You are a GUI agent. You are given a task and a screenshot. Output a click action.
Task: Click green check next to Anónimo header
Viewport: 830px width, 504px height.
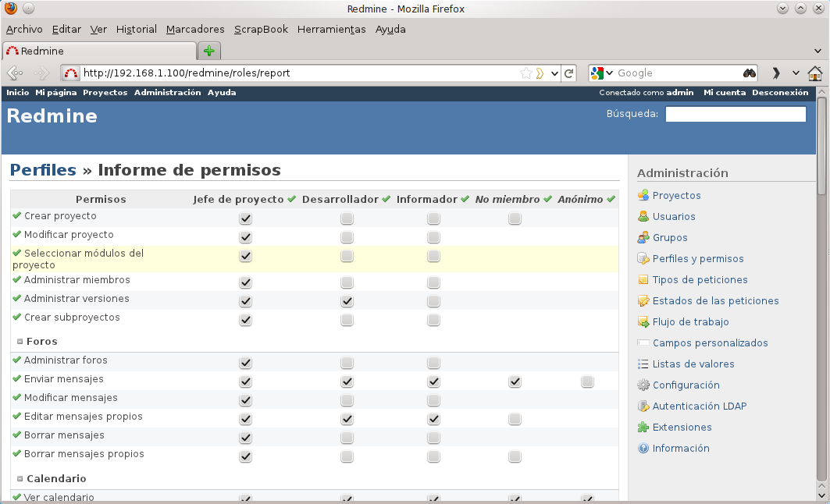[611, 199]
